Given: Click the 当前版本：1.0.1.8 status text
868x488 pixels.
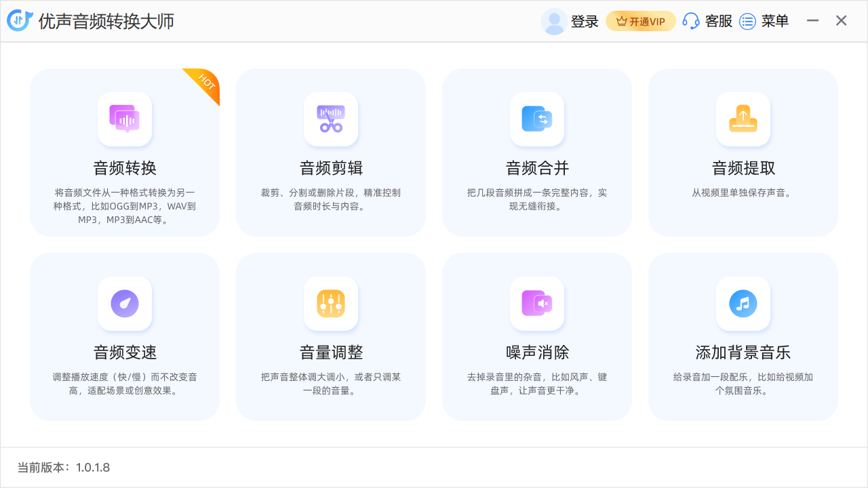Looking at the screenshot, I should click(64, 468).
